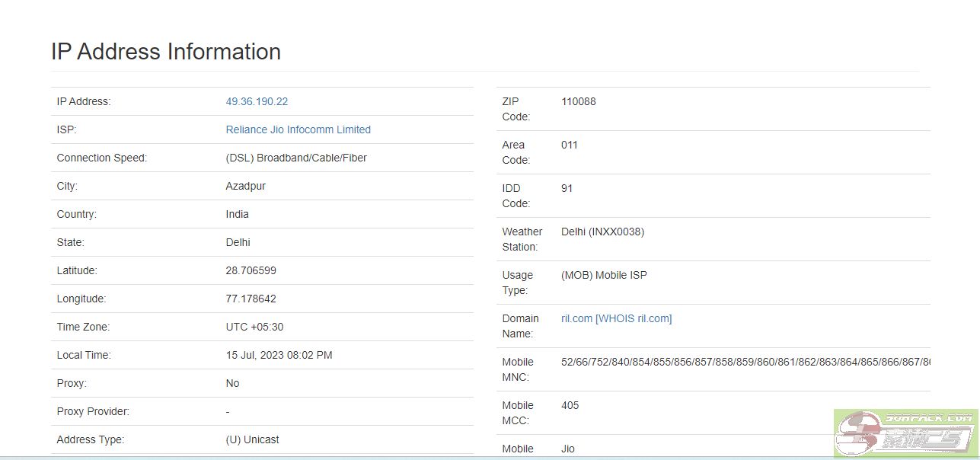Click the Longitude: label
Viewport: 980px width, 460px height.
[x=81, y=299]
